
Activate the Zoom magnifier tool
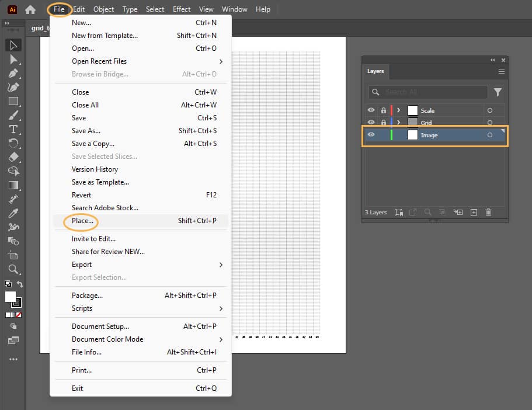[x=13, y=269]
